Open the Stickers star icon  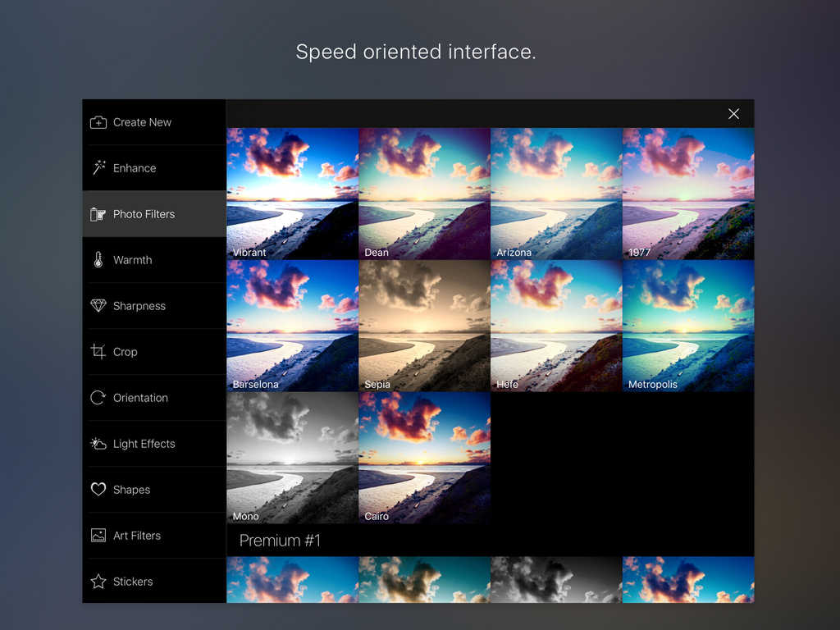click(98, 582)
